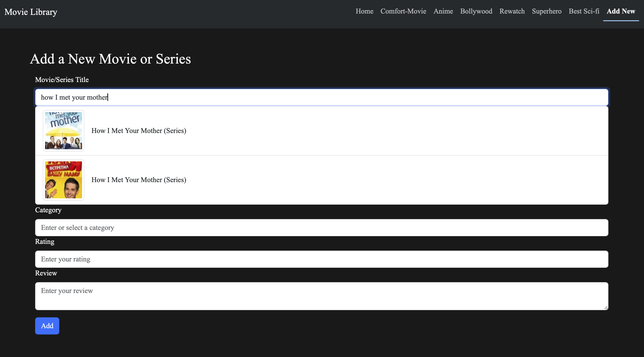Go to the Comfort-Movie category page
The height and width of the screenshot is (357, 644).
pos(403,11)
